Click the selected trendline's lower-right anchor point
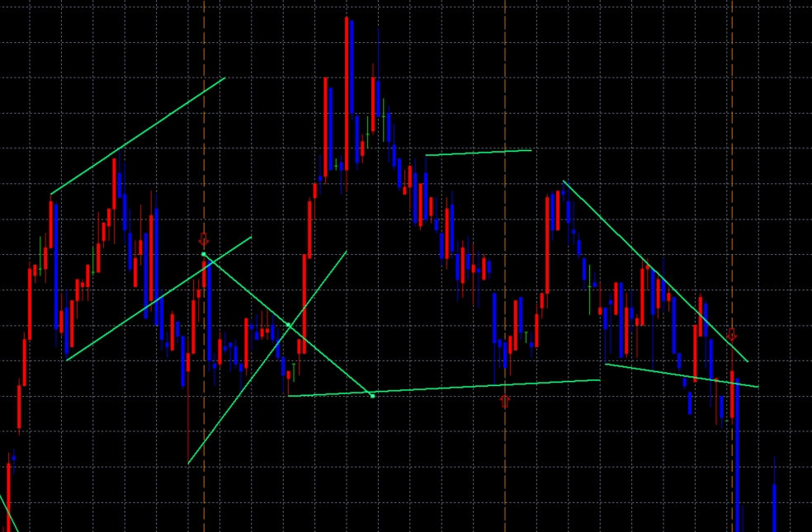This screenshot has width=812, height=532. (372, 396)
